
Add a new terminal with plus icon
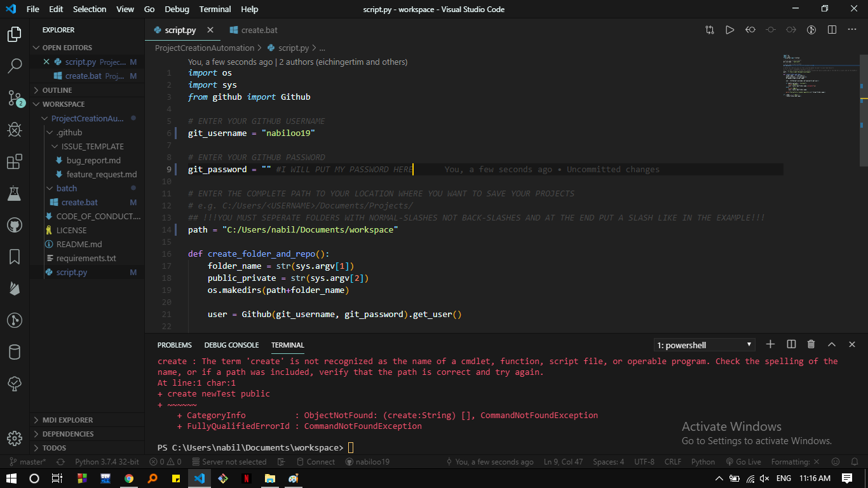(771, 344)
